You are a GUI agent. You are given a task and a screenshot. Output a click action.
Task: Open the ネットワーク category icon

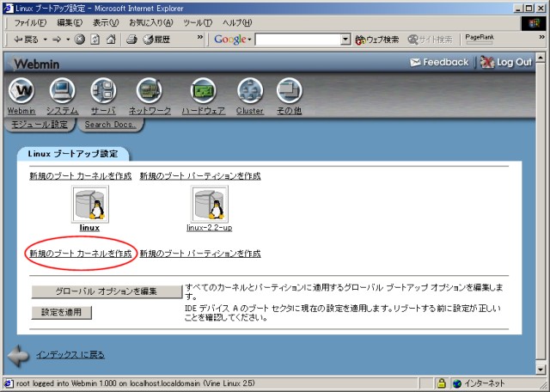click(x=149, y=90)
